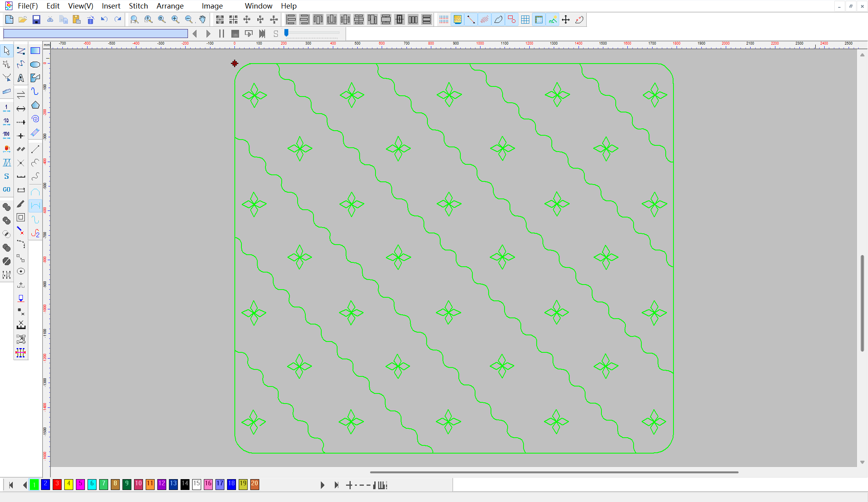The width and height of the screenshot is (868, 502).
Task: Toggle the dotted-border frame view icon
Action: 539,19
